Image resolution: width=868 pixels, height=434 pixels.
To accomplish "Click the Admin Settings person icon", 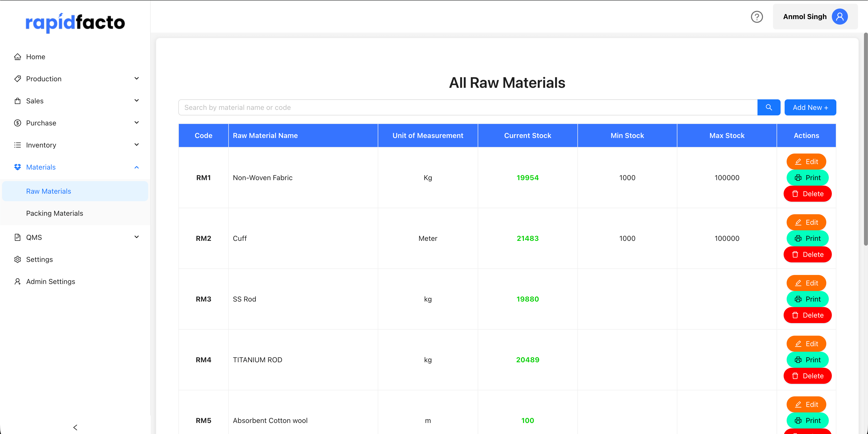I will [18, 281].
